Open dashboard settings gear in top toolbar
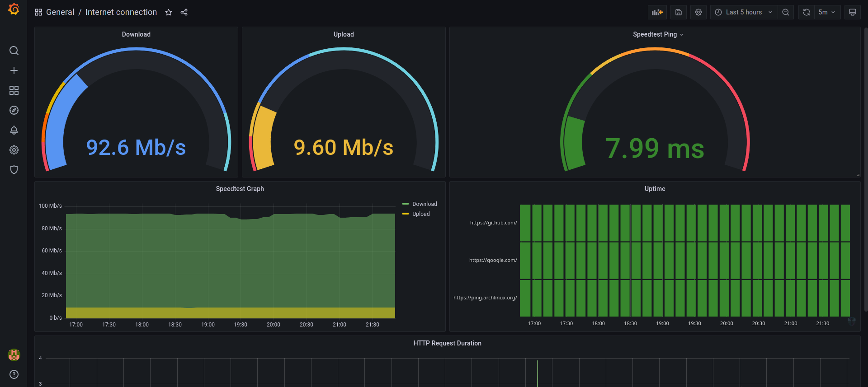Screen dimensions: 868x387 698,12
